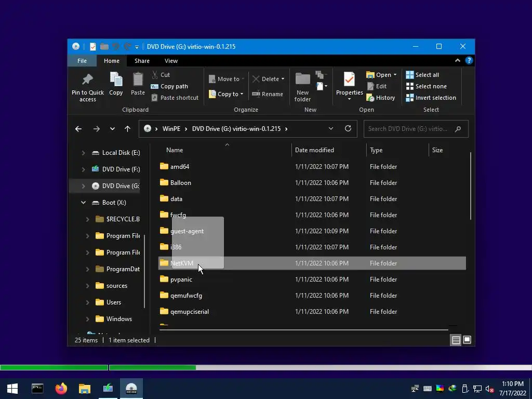
Task: Expand the Windows folder node
Action: pyautogui.click(x=87, y=319)
